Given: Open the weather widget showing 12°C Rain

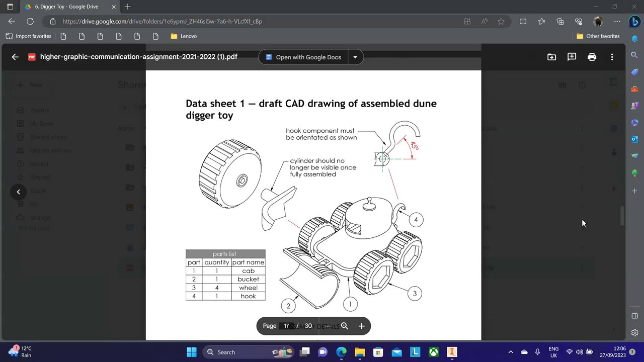Looking at the screenshot, I should point(20,351).
